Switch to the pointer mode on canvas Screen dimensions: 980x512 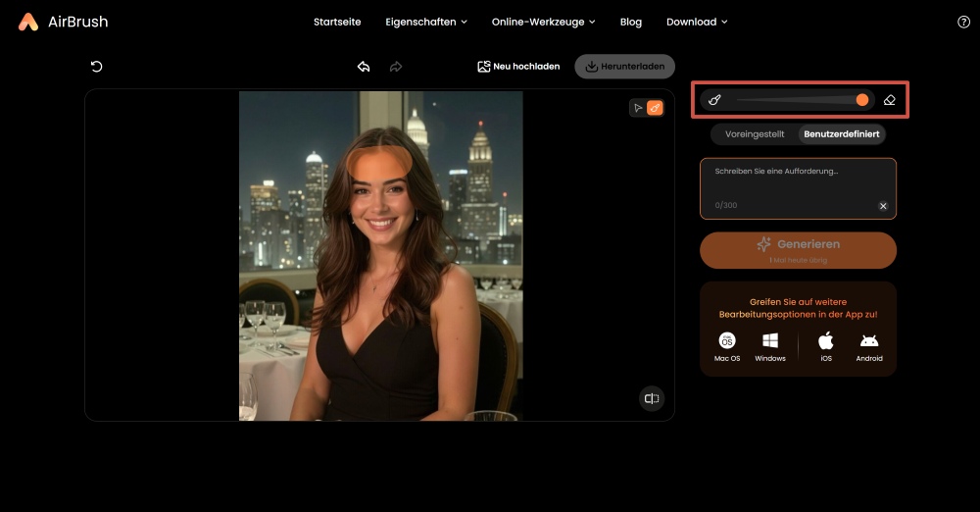(x=638, y=108)
